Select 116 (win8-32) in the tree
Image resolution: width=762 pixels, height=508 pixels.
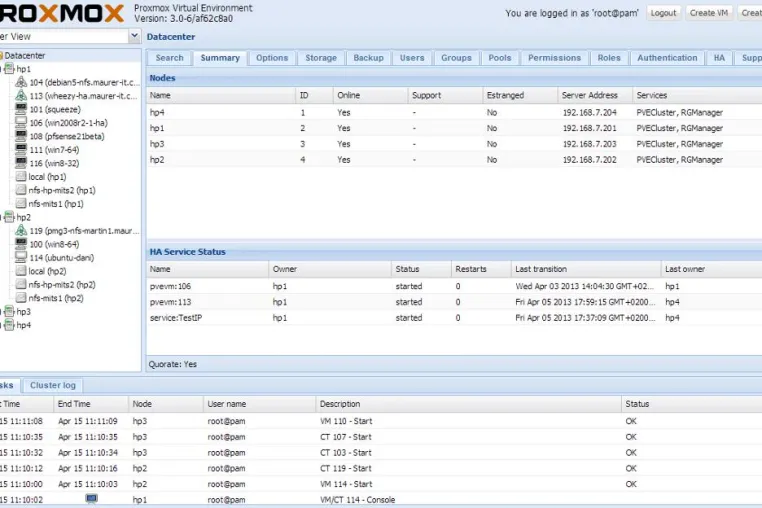click(x=54, y=163)
